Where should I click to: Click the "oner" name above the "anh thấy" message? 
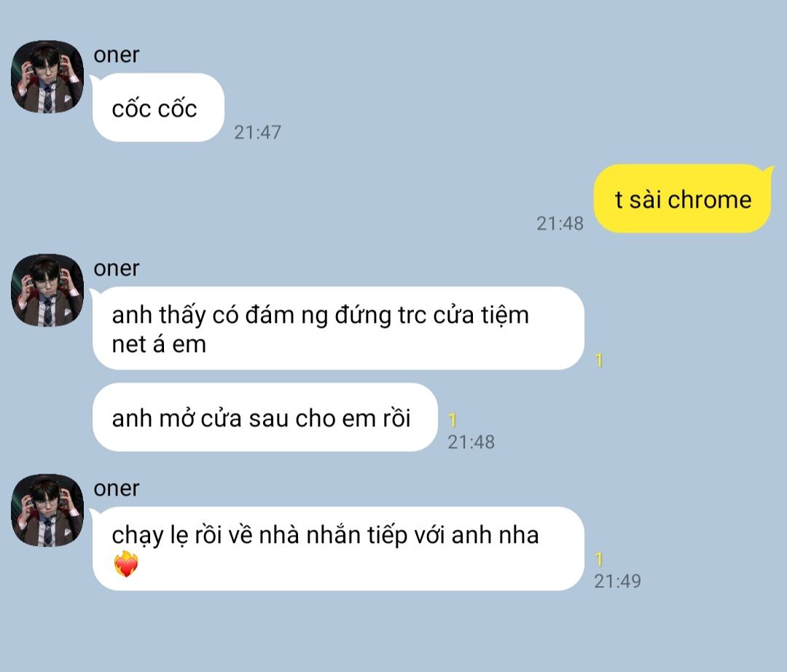tap(117, 268)
